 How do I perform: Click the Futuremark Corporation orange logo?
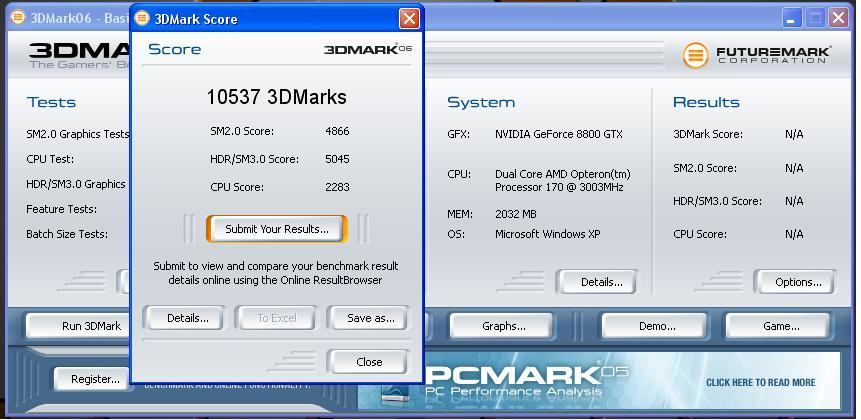(x=695, y=55)
